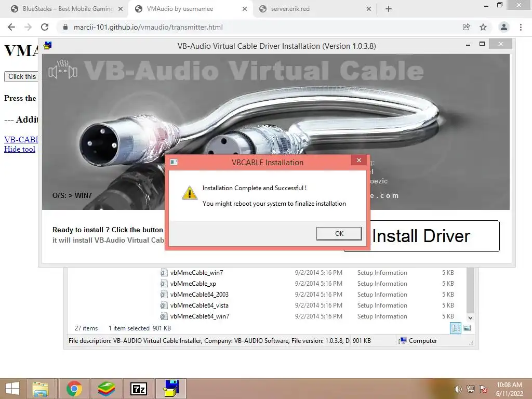Maximize the VB-Audio installer window

(482, 44)
